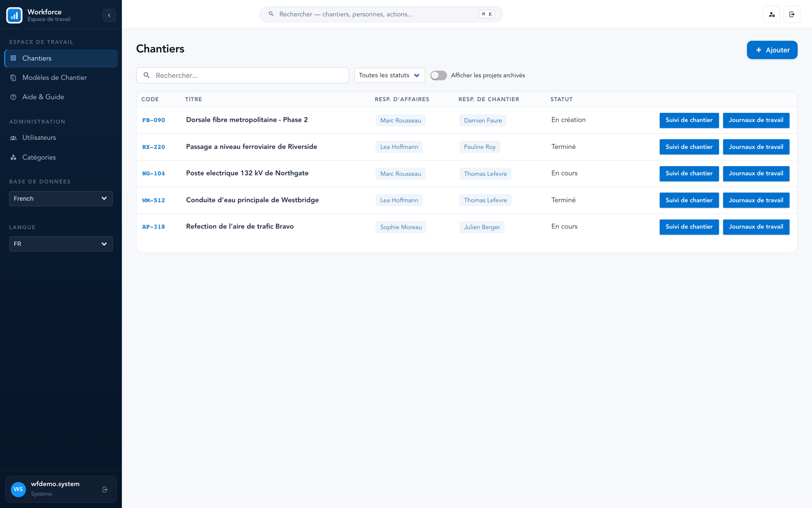Click the user settings icon in top bar
Viewport: 812px width, 508px height.
point(772,14)
